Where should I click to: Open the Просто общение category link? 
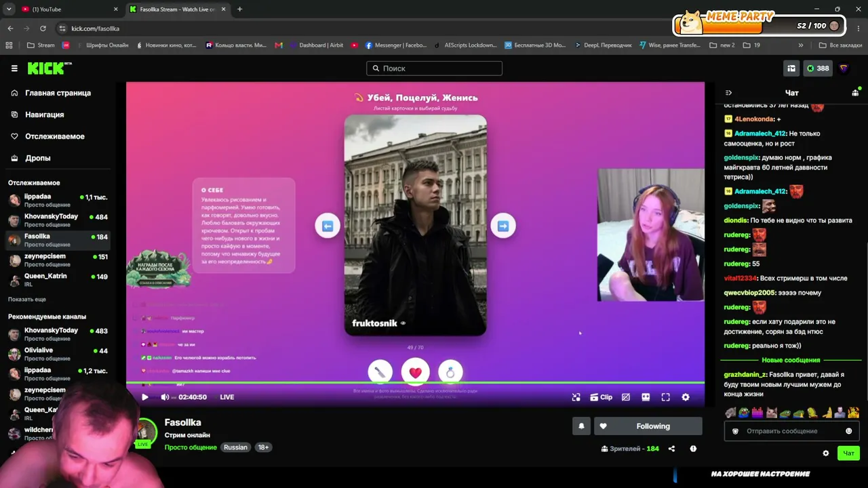pos(191,447)
